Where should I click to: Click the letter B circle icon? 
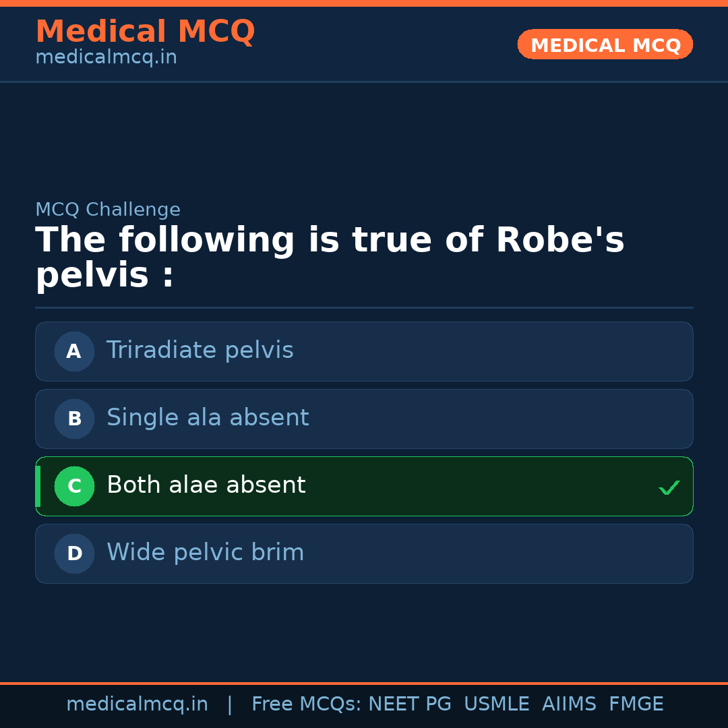tap(74, 419)
